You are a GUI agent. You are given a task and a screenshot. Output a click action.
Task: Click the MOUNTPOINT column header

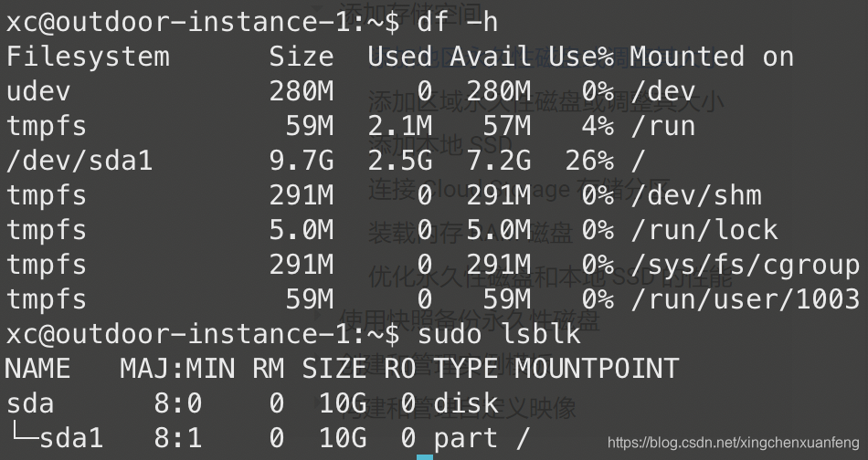[596, 369]
